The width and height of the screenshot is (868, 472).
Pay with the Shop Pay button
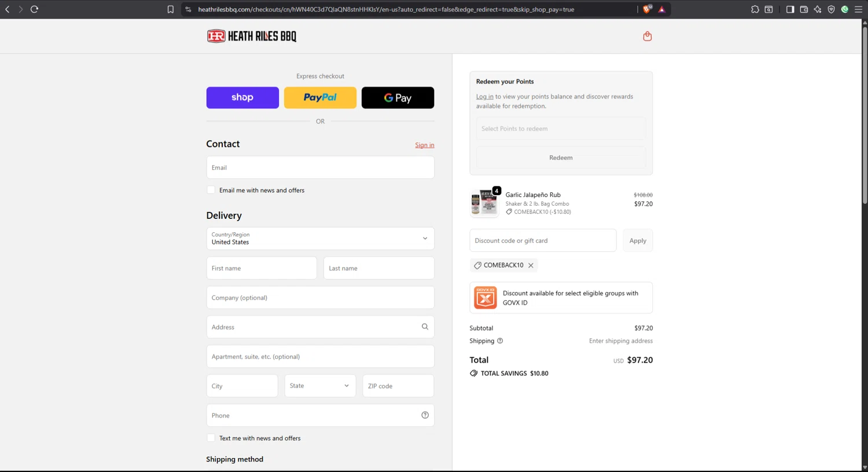242,98
